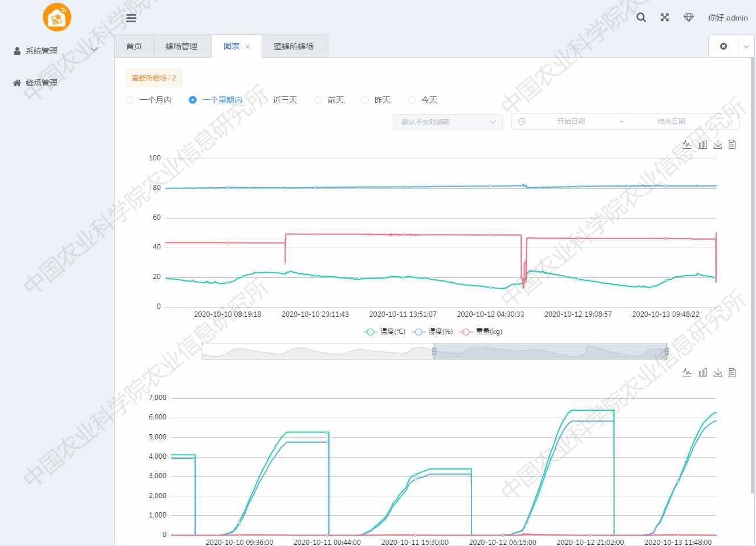Download upper chart as image
756x546 pixels.
(718, 144)
